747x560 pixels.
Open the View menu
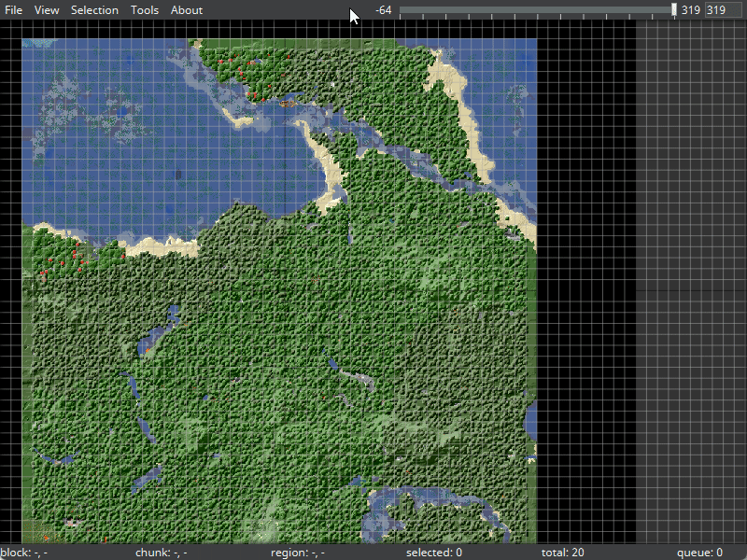click(47, 10)
